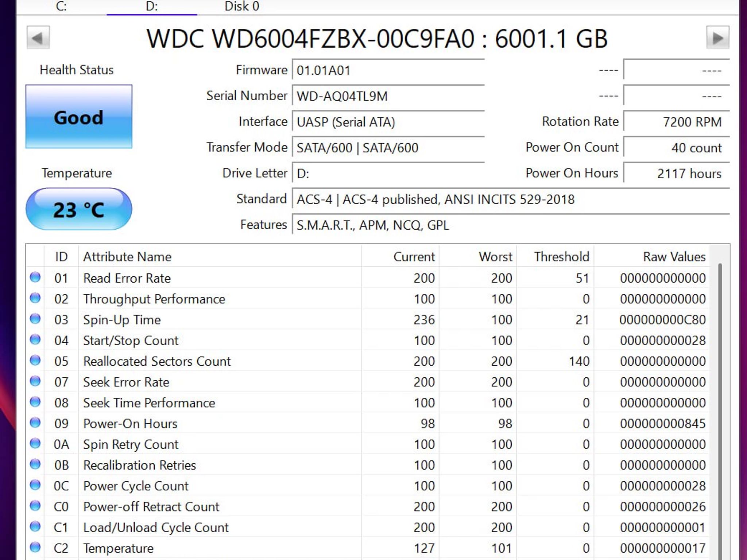Click the status orb for Power-off Retract Count
The image size is (747, 560).
point(35,506)
